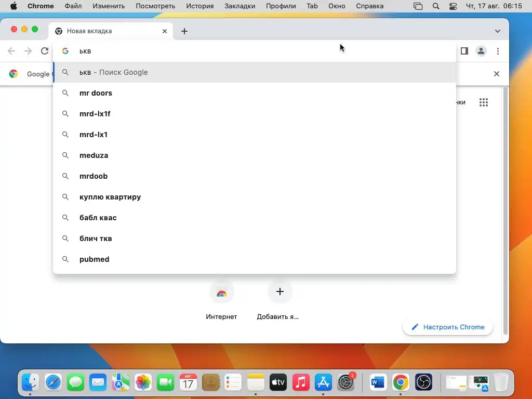Open Chrome three-dot menu
Screen dimensions: 532x399
[x=498, y=51]
